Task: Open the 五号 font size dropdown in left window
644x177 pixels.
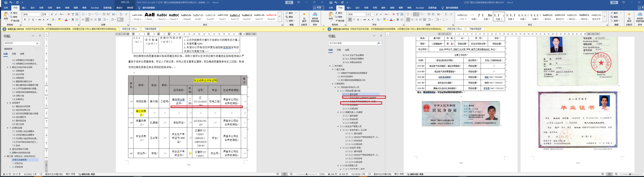Action: (x=48, y=14)
